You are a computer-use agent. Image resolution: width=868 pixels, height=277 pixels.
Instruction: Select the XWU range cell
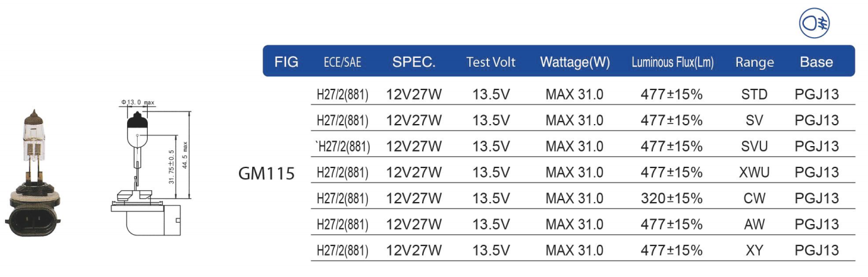[754, 172]
